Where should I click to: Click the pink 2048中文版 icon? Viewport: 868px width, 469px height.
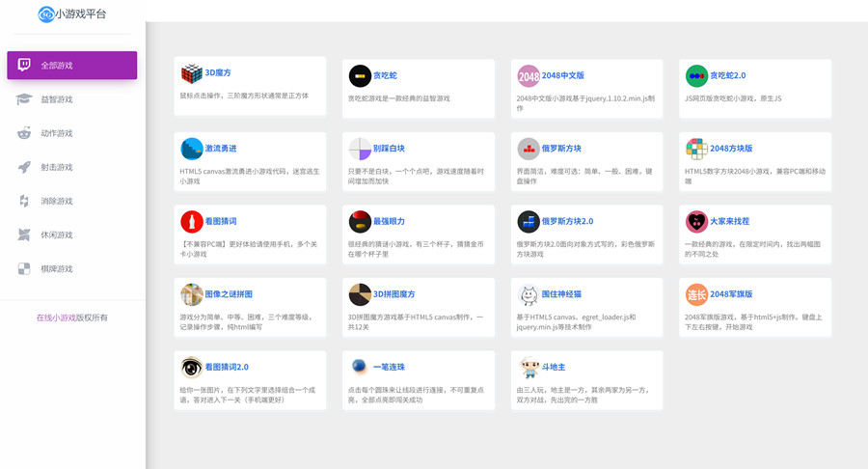point(529,76)
